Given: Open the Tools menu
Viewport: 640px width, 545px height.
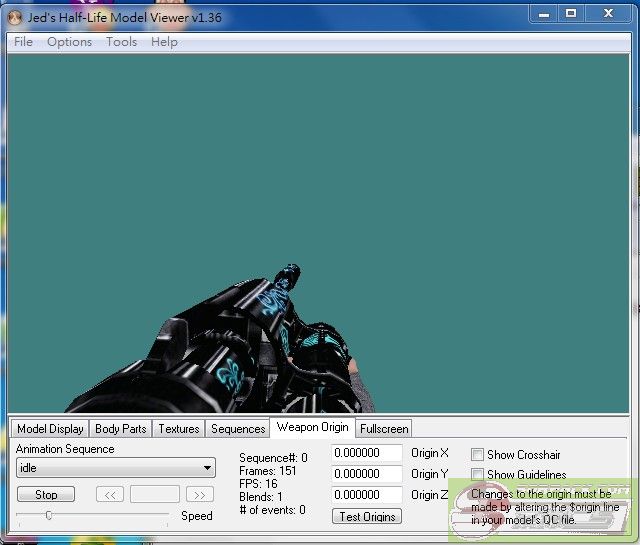Looking at the screenshot, I should click(x=121, y=42).
